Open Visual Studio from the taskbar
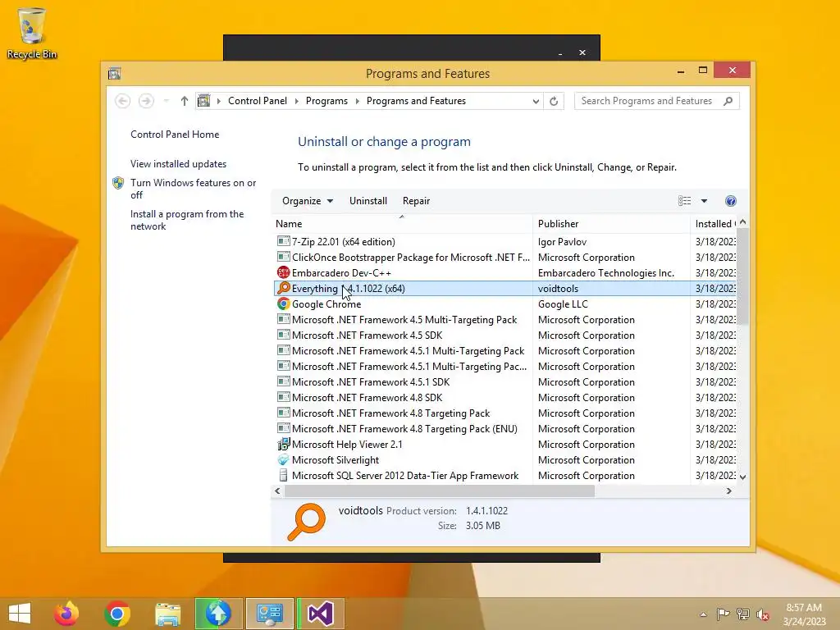Screen dimensions: 840x630 (x=321, y=614)
